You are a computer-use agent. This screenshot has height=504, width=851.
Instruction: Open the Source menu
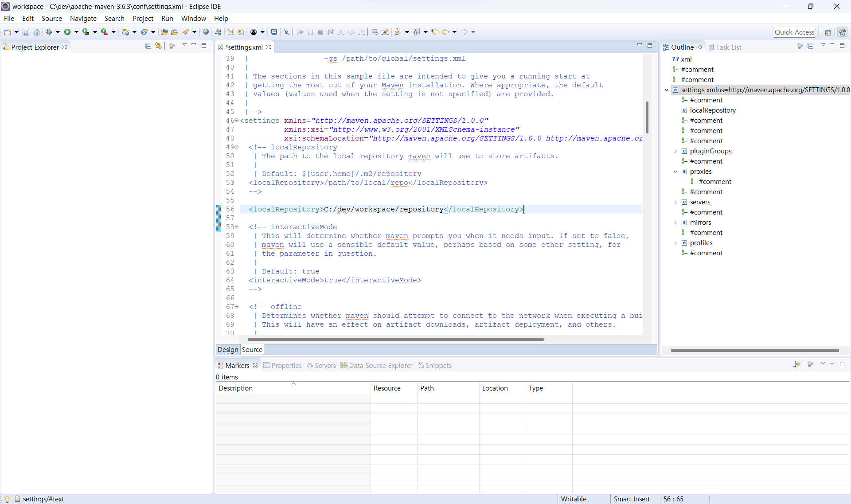52,18
